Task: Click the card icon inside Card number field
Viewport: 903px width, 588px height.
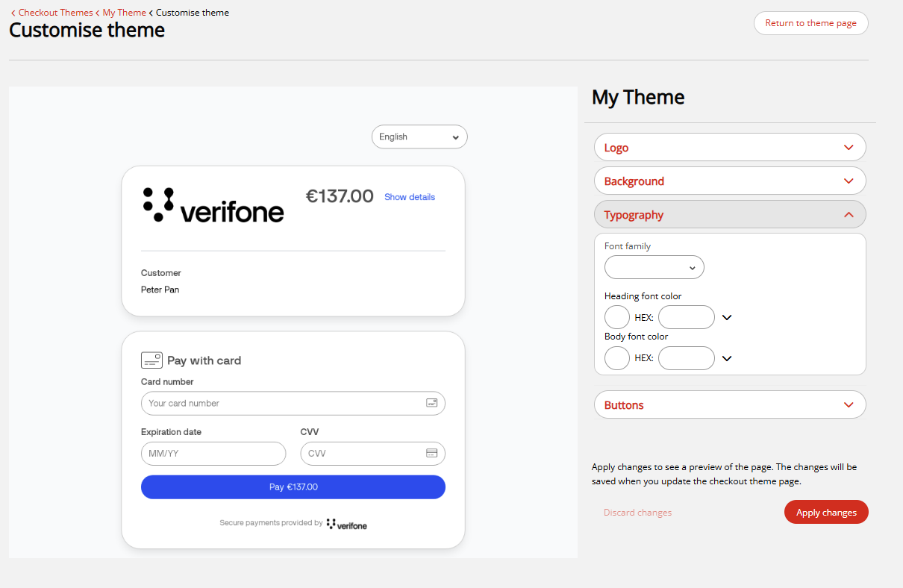Action: [431, 403]
